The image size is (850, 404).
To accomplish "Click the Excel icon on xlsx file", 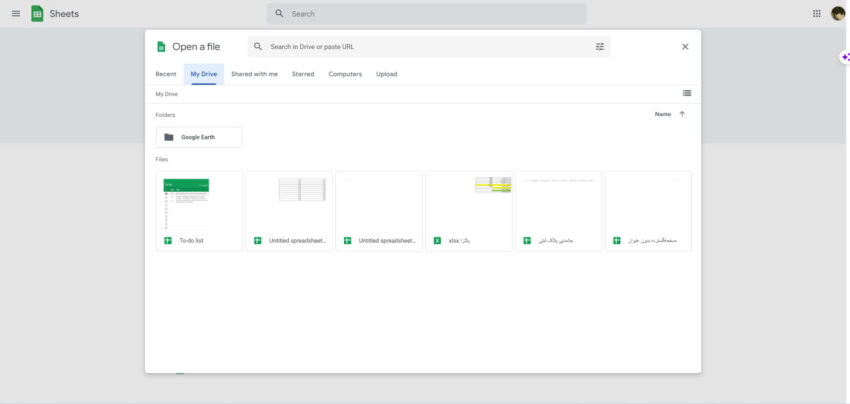I will coord(437,241).
